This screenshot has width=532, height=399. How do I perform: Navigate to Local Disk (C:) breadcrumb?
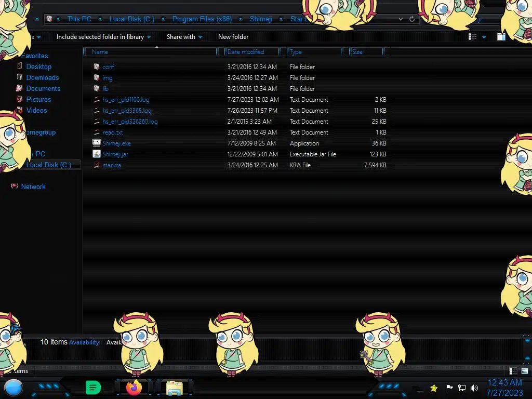pyautogui.click(x=131, y=19)
